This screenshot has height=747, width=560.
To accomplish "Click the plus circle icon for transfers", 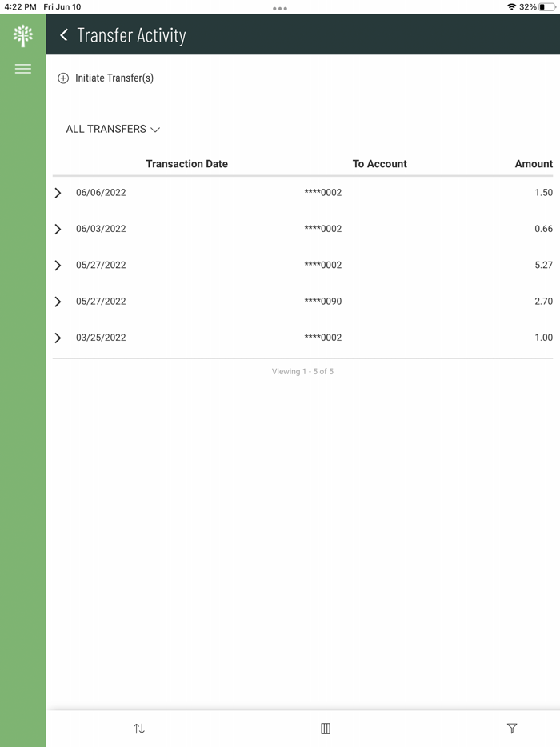I will pos(63,78).
